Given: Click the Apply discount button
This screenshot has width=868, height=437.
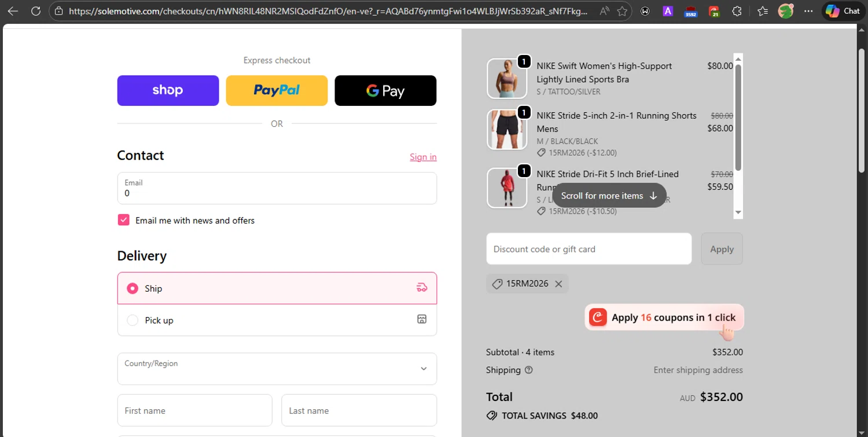Looking at the screenshot, I should coord(722,249).
